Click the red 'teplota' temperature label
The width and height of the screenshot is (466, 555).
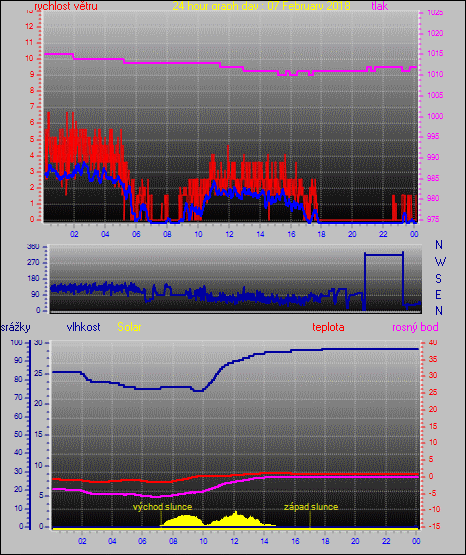tap(328, 327)
